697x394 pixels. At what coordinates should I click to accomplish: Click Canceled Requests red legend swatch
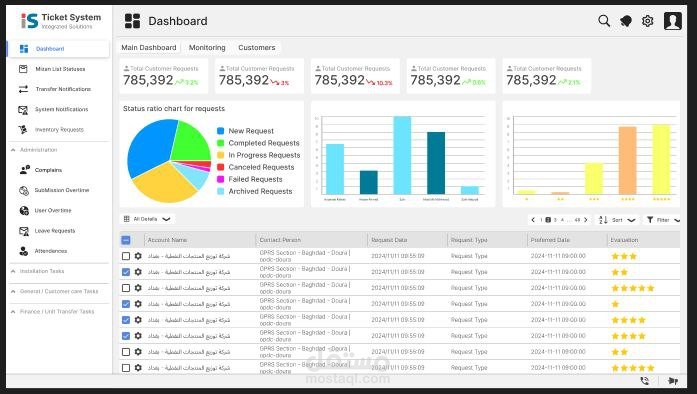220,167
